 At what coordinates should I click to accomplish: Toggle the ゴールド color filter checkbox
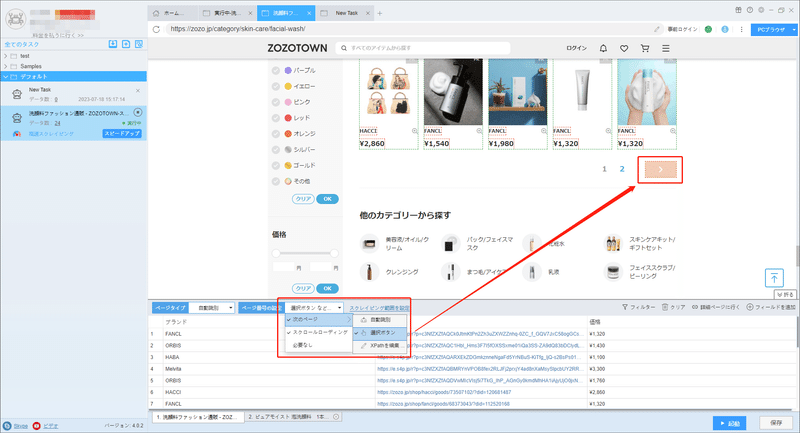coord(276,165)
